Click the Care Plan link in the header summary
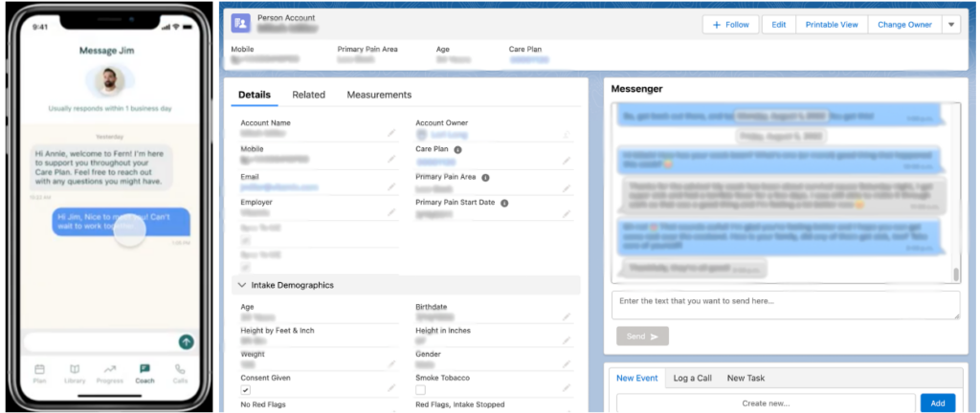The height and width of the screenshot is (413, 980). tap(528, 60)
